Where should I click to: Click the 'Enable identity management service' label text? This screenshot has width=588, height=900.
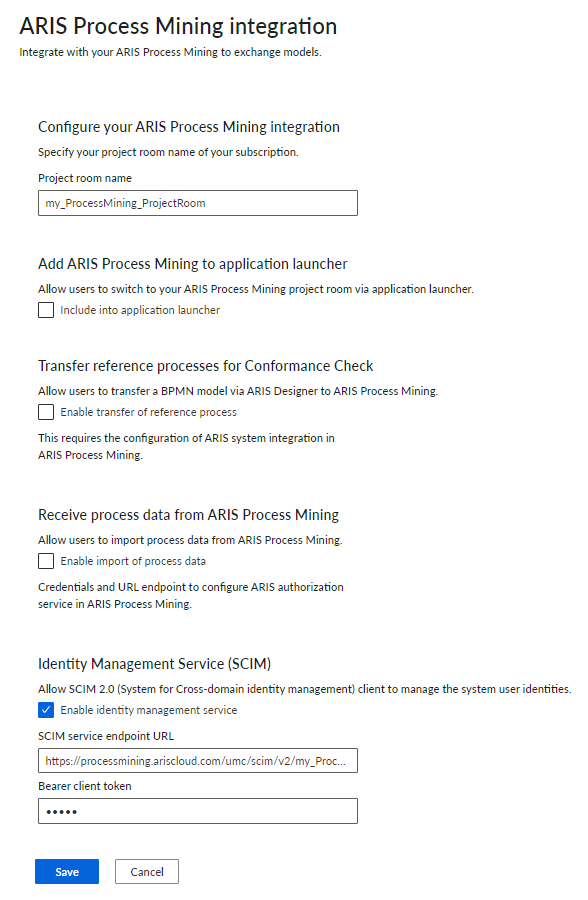pos(149,710)
